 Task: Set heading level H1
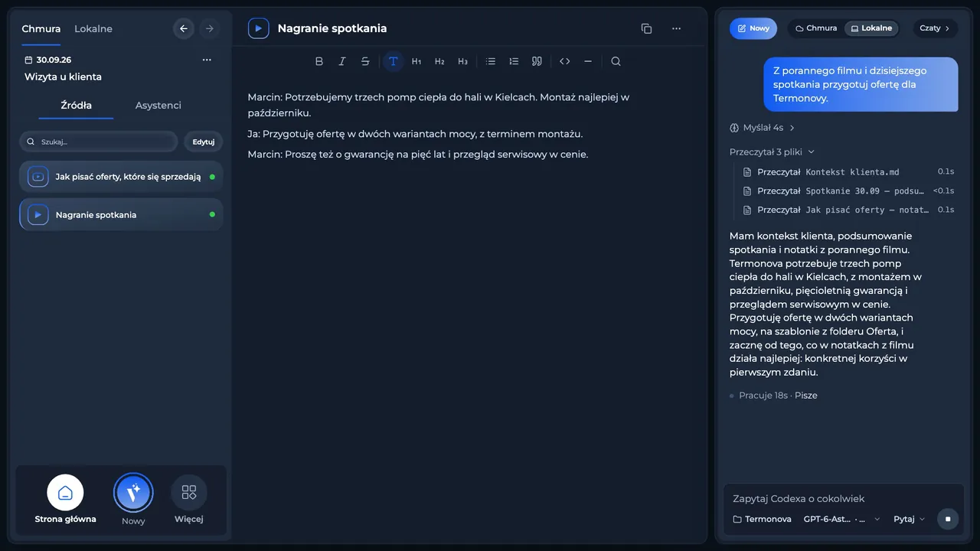click(x=416, y=61)
